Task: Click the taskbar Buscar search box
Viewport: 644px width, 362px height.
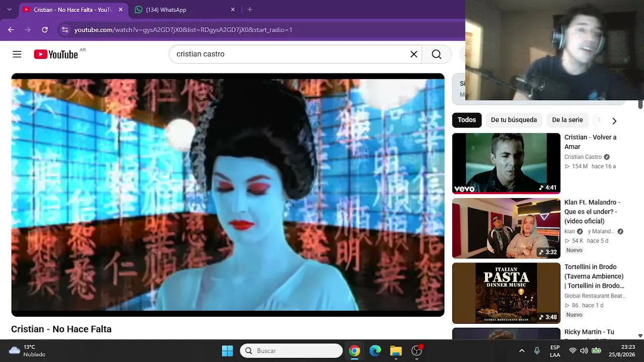Action: pos(291,350)
